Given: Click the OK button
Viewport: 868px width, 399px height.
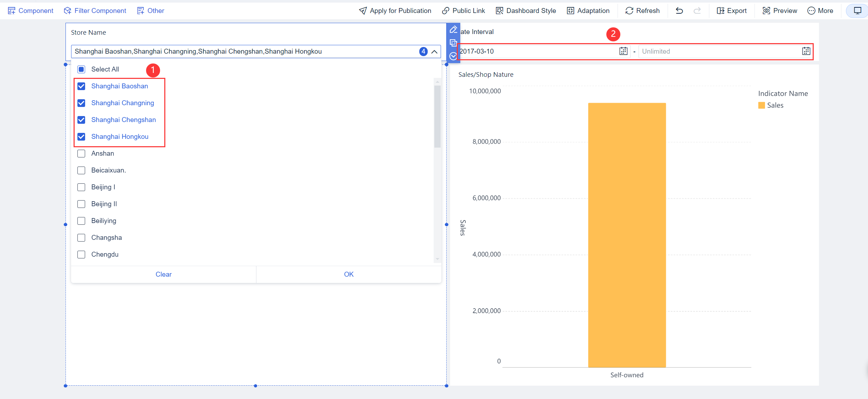Looking at the screenshot, I should pyautogui.click(x=349, y=274).
